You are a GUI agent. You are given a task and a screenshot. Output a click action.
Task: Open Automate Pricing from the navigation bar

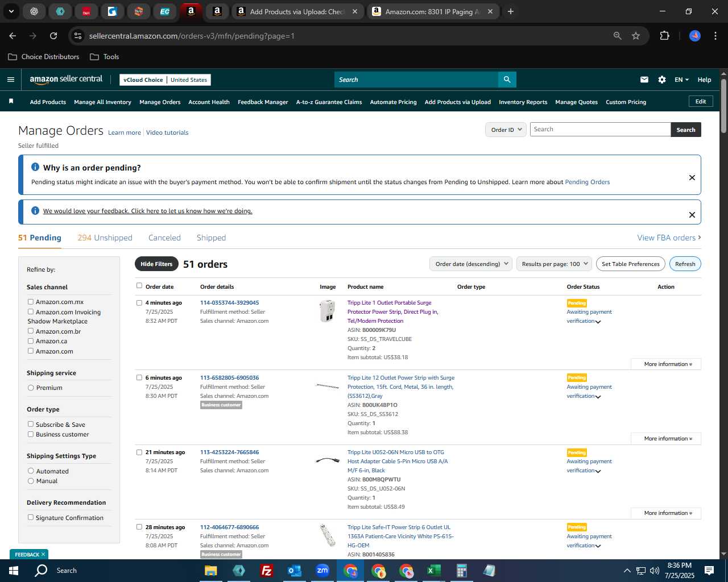(x=393, y=102)
